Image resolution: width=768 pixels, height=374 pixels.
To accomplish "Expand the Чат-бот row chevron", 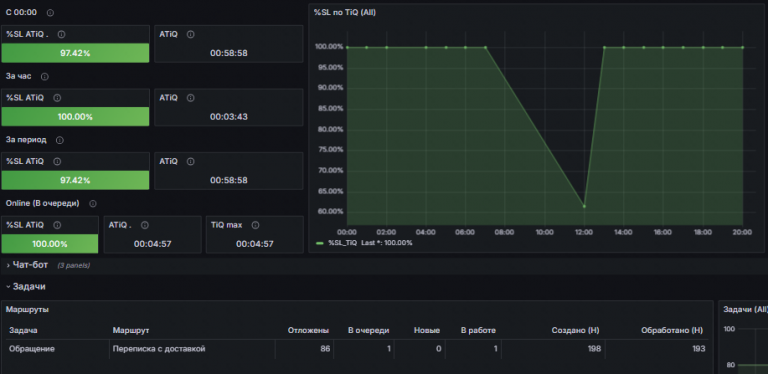I will [x=8, y=265].
